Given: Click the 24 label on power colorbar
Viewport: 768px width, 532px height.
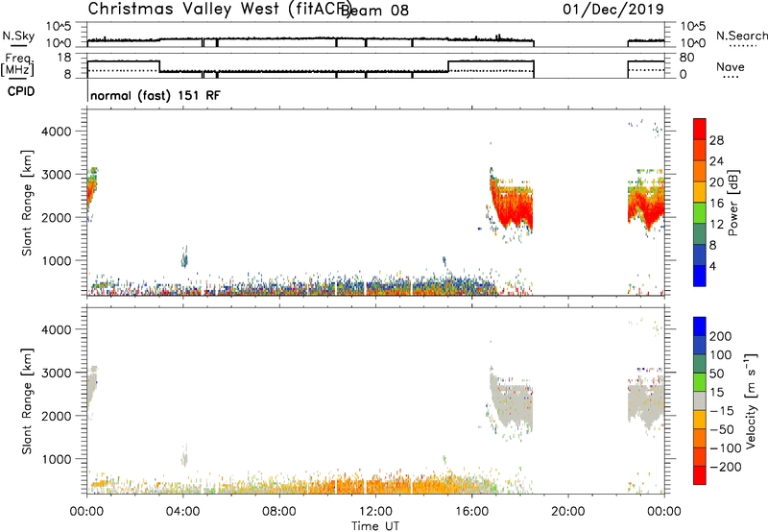Looking at the screenshot, I should [x=716, y=161].
